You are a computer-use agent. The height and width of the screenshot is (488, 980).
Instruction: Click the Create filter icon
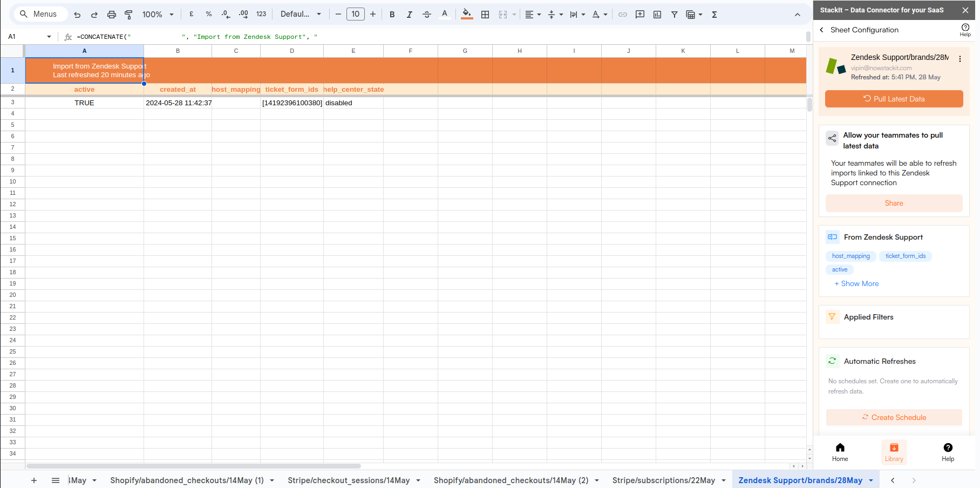(x=675, y=15)
